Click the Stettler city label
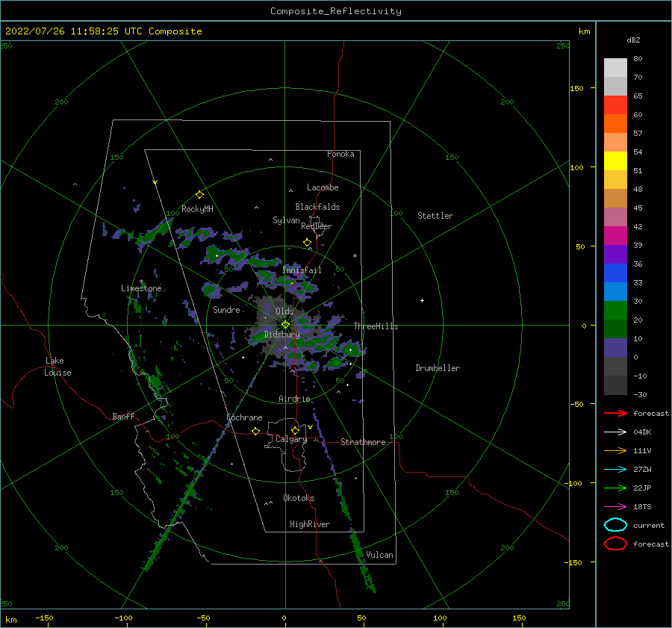Image resolution: width=672 pixels, height=628 pixels. 435,216
